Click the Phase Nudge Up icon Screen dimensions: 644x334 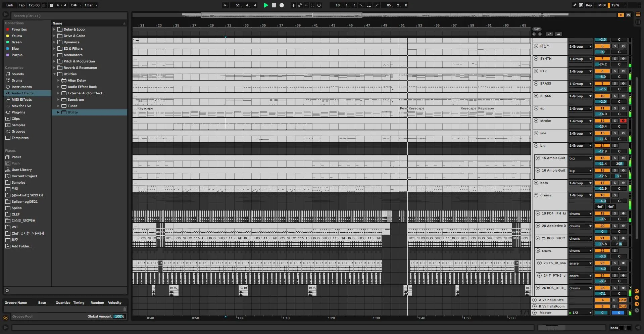(51, 5)
